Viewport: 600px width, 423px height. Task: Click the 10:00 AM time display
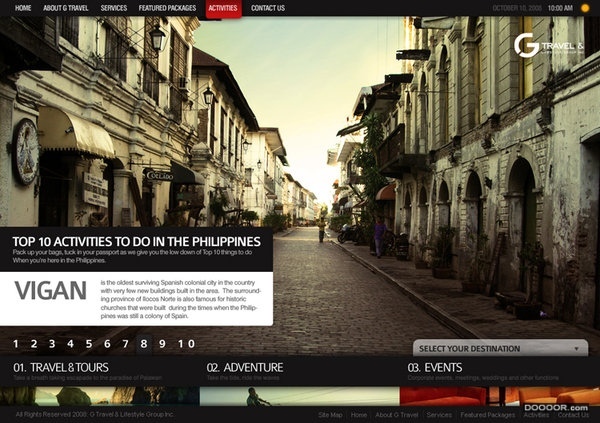point(560,8)
